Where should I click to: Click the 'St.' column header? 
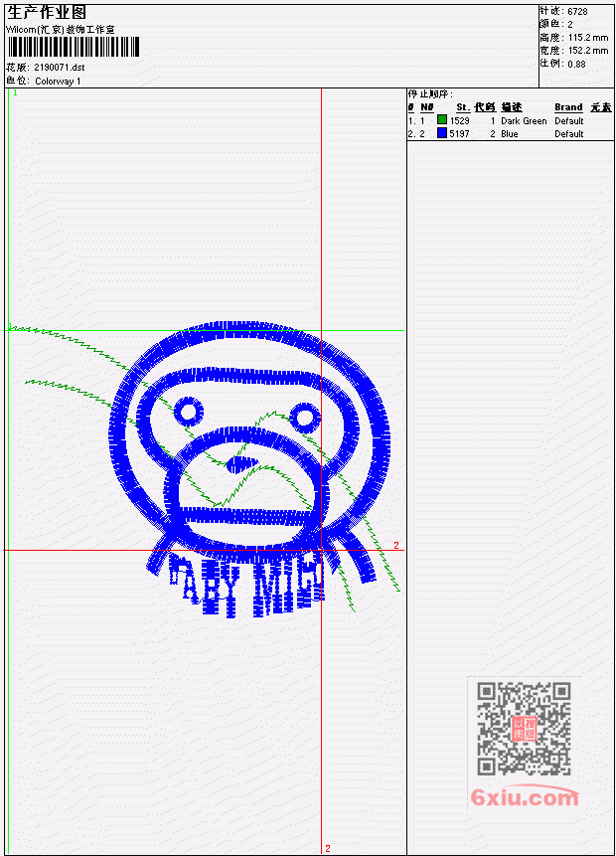463,107
